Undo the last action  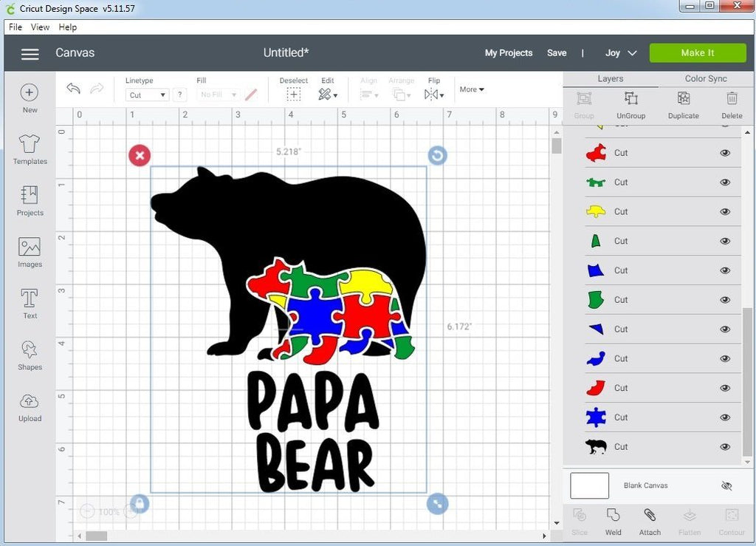[73, 88]
